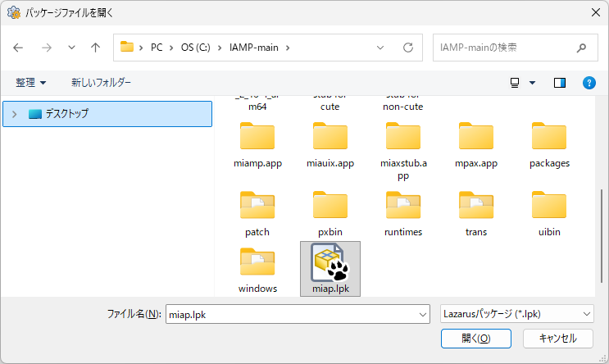Select the mpax.app folder
This screenshot has width=609, height=364.
click(476, 145)
